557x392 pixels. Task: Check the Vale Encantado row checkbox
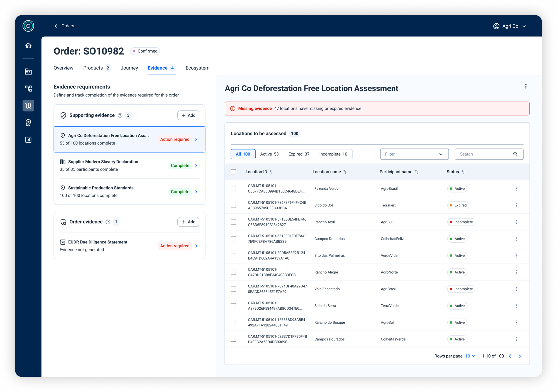point(233,289)
